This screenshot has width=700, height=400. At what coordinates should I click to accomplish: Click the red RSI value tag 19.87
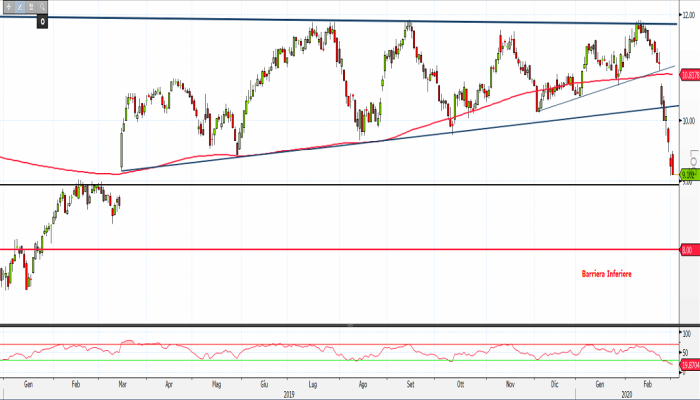coord(688,366)
